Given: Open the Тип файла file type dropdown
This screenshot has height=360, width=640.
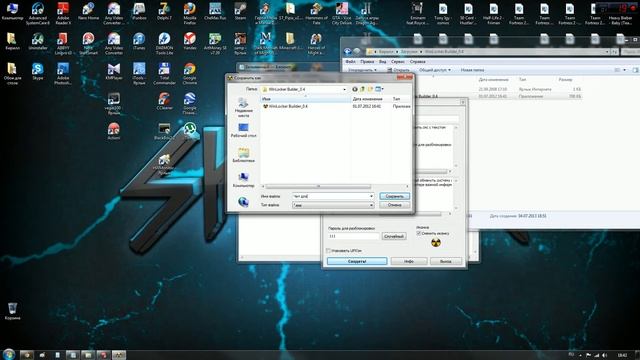Looking at the screenshot, I should (333, 205).
